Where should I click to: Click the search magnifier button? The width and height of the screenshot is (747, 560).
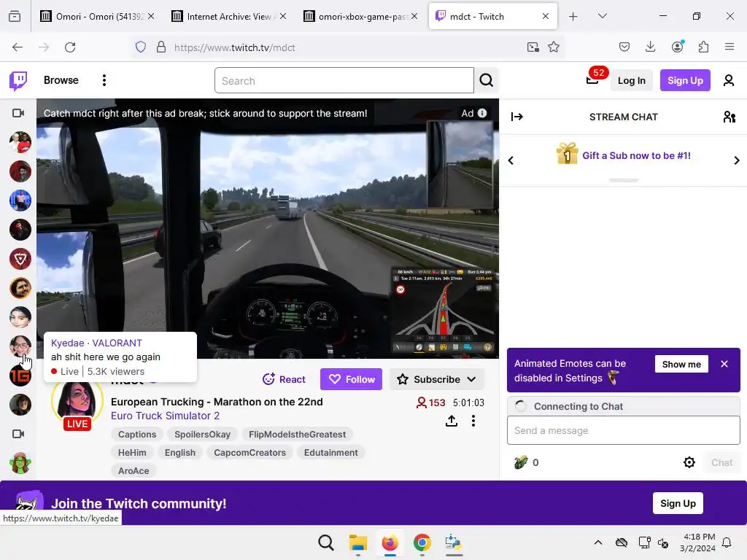point(487,80)
